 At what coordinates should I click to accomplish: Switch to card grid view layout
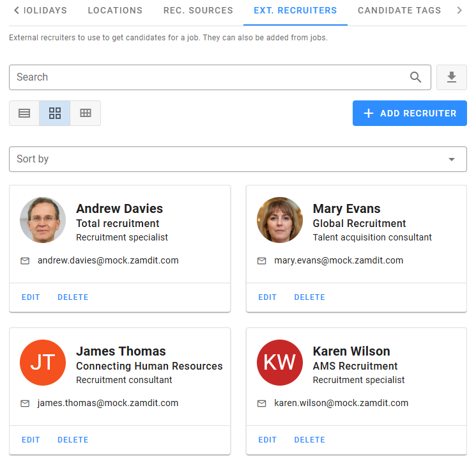click(55, 113)
